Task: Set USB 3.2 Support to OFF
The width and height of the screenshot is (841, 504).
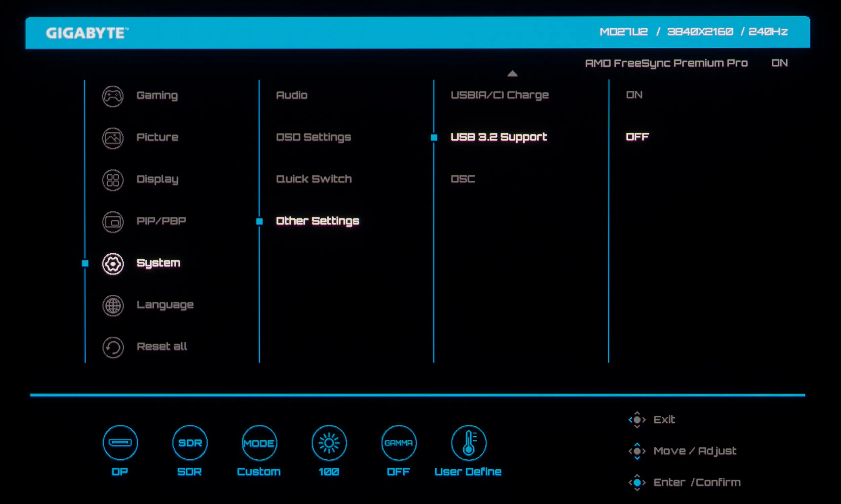Action: [637, 137]
